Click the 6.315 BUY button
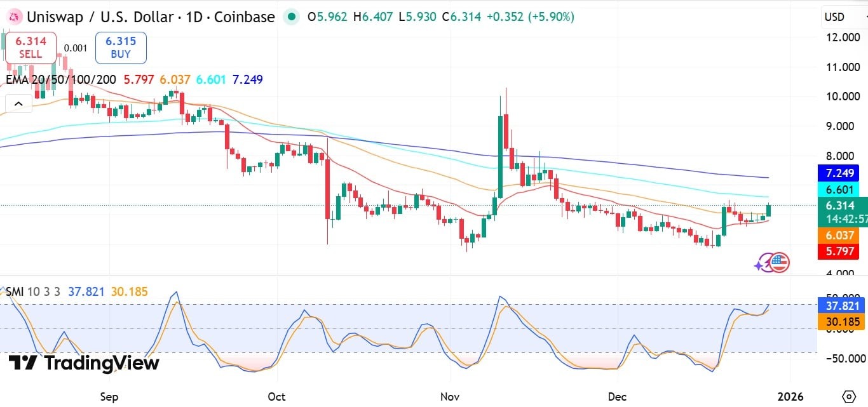The image size is (868, 407). click(121, 48)
